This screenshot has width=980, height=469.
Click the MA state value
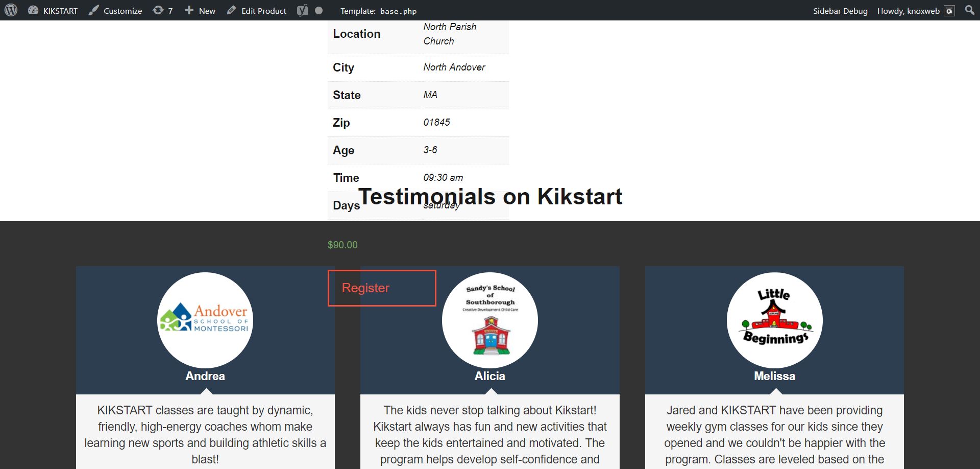(430, 95)
